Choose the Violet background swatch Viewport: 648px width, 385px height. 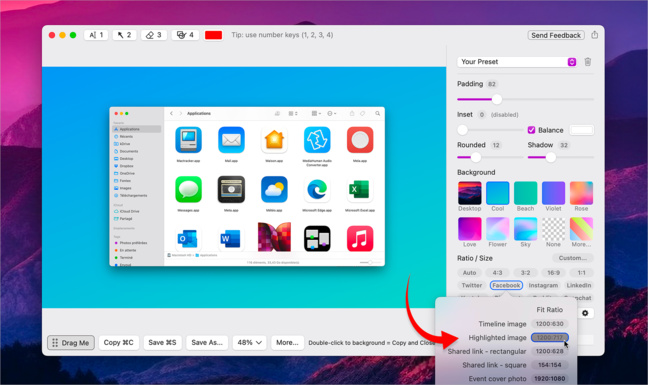click(x=553, y=193)
